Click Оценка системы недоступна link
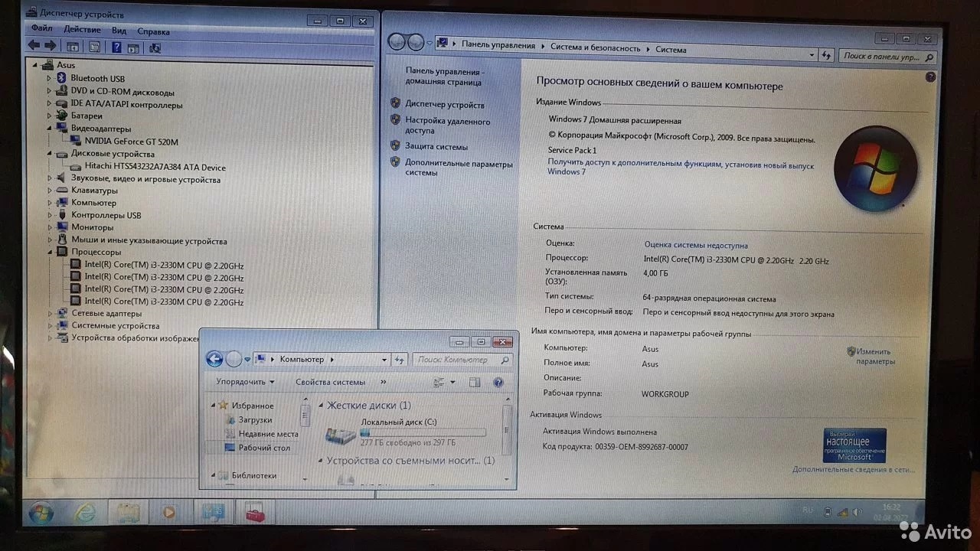 click(696, 246)
